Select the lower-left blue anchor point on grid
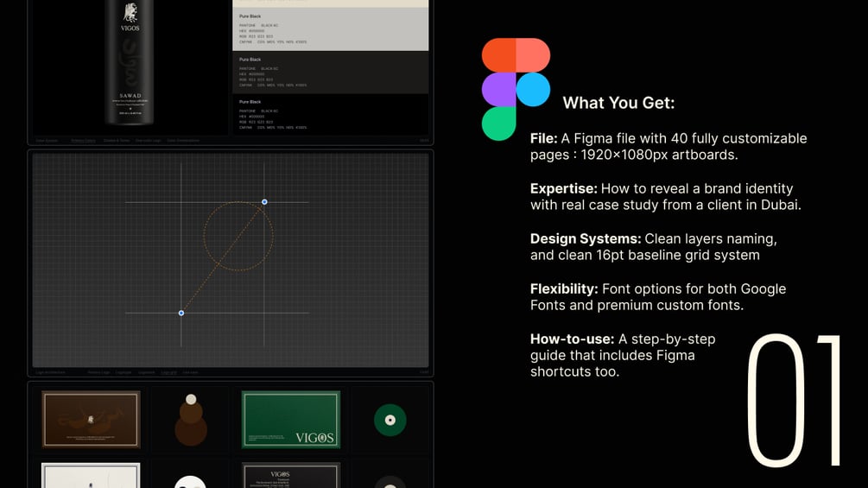Image resolution: width=868 pixels, height=488 pixels. coord(181,314)
